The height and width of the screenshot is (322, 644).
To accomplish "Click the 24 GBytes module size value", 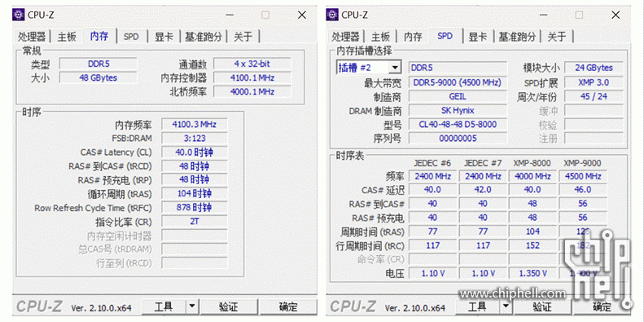I will click(x=594, y=68).
